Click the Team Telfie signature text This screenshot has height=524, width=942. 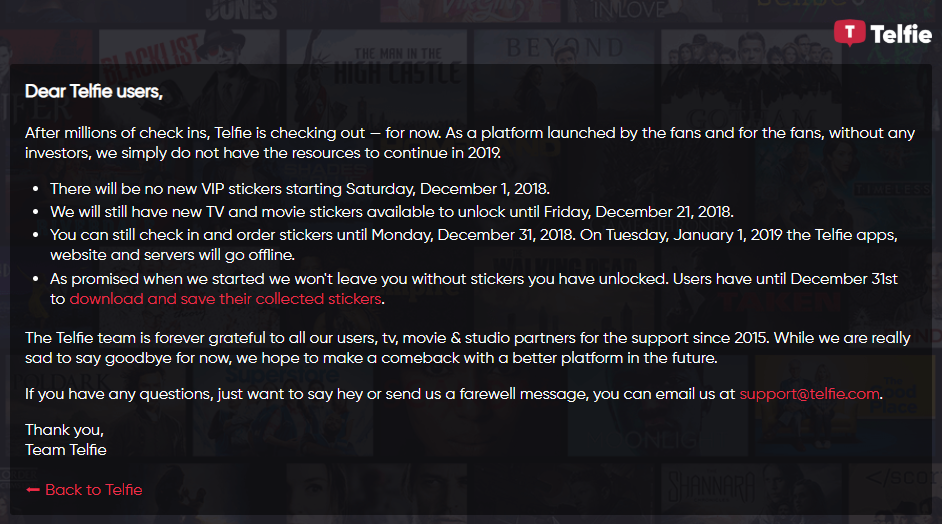coord(65,449)
